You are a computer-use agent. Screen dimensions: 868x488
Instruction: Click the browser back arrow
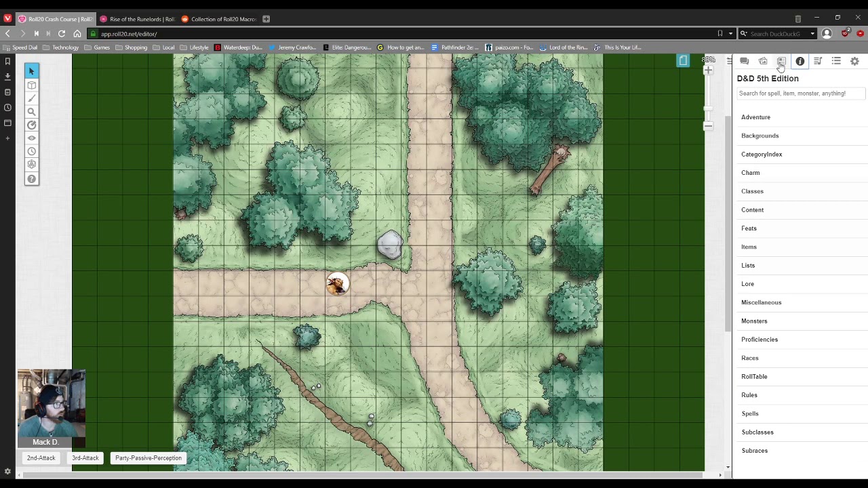pyautogui.click(x=7, y=33)
